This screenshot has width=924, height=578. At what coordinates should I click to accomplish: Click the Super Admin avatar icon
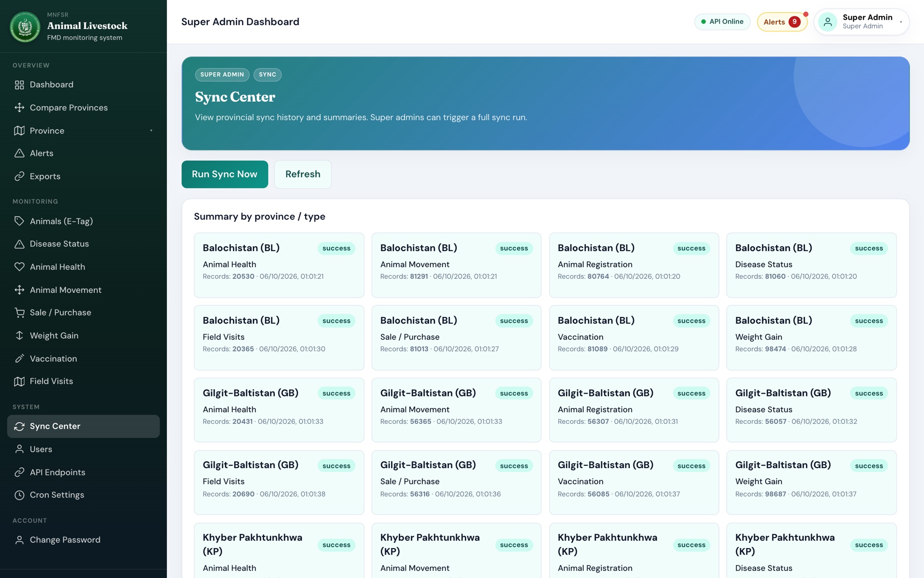coord(828,22)
